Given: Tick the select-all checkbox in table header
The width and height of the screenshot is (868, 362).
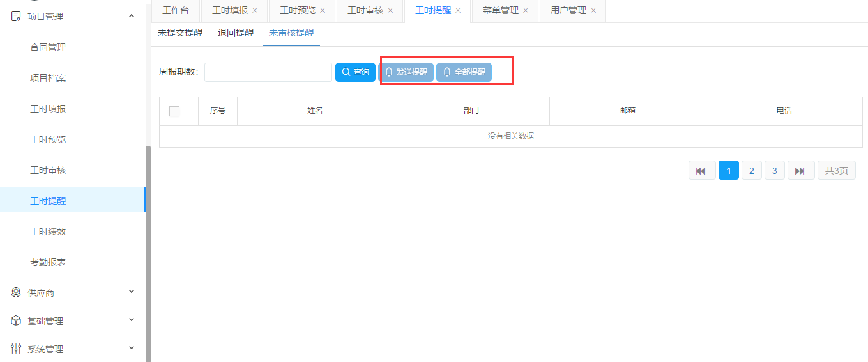Looking at the screenshot, I should tap(174, 111).
